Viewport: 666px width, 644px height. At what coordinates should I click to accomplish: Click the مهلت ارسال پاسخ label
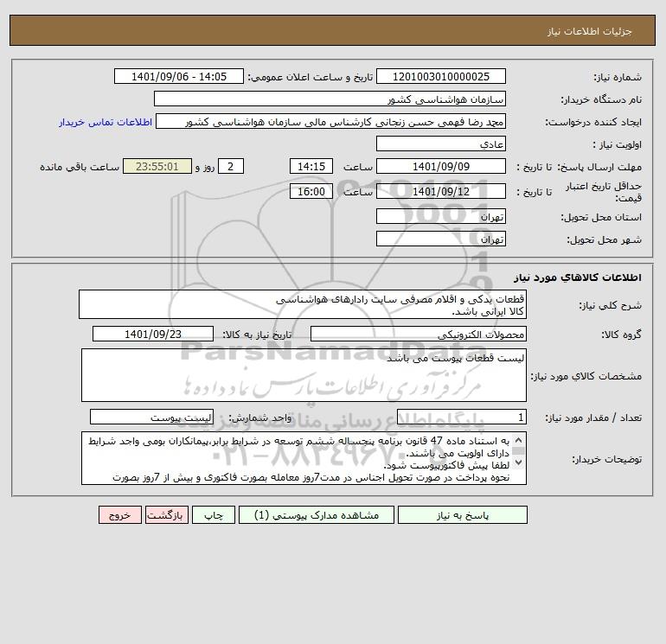point(599,167)
